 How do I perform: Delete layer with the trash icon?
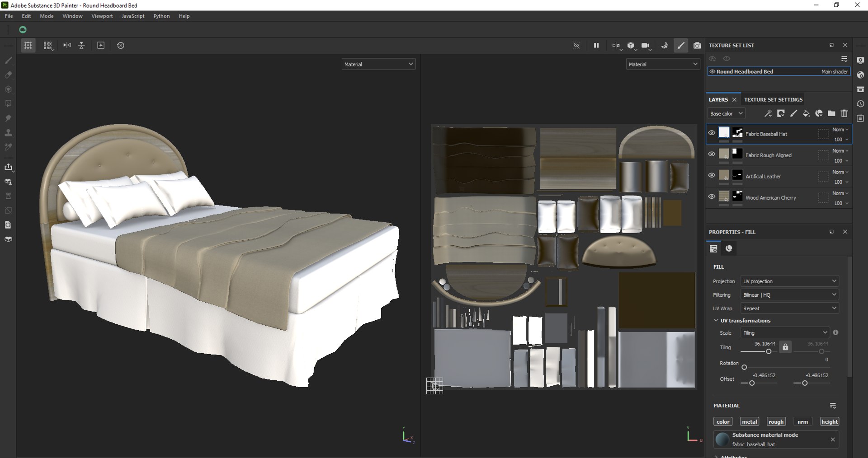[844, 113]
